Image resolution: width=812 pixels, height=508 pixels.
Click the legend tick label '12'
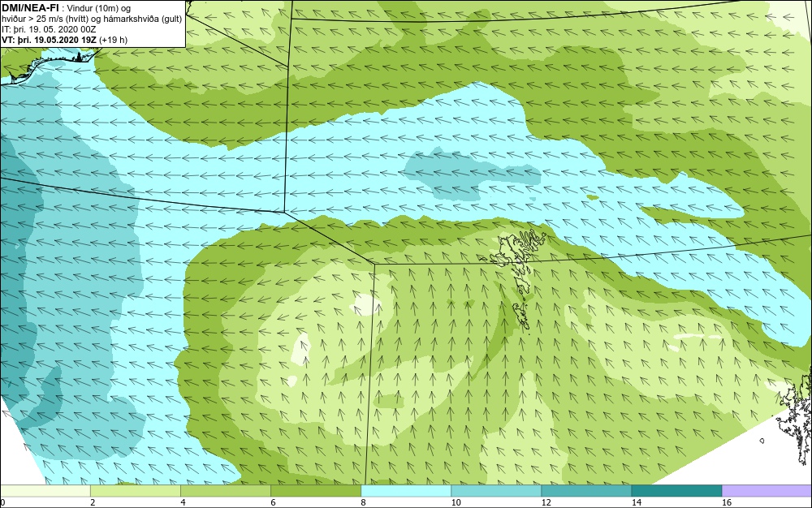(x=546, y=503)
